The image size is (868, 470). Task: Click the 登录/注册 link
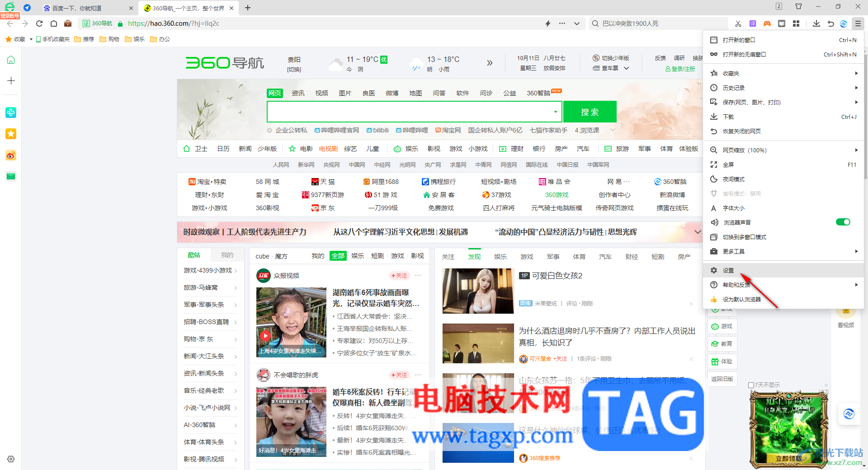click(681, 69)
